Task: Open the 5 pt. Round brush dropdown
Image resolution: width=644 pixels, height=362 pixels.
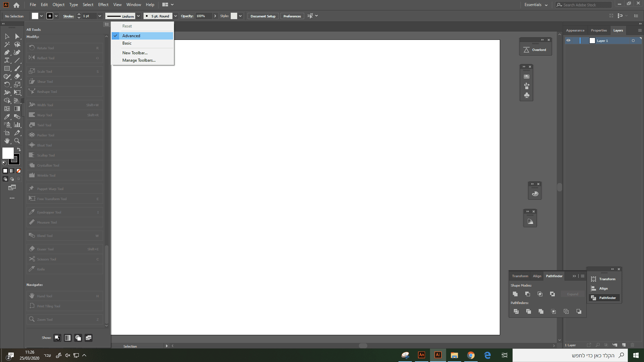Action: click(175, 16)
